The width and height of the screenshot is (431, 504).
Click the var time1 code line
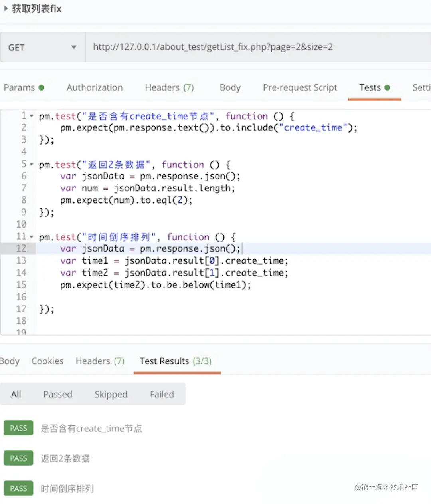[x=174, y=261]
